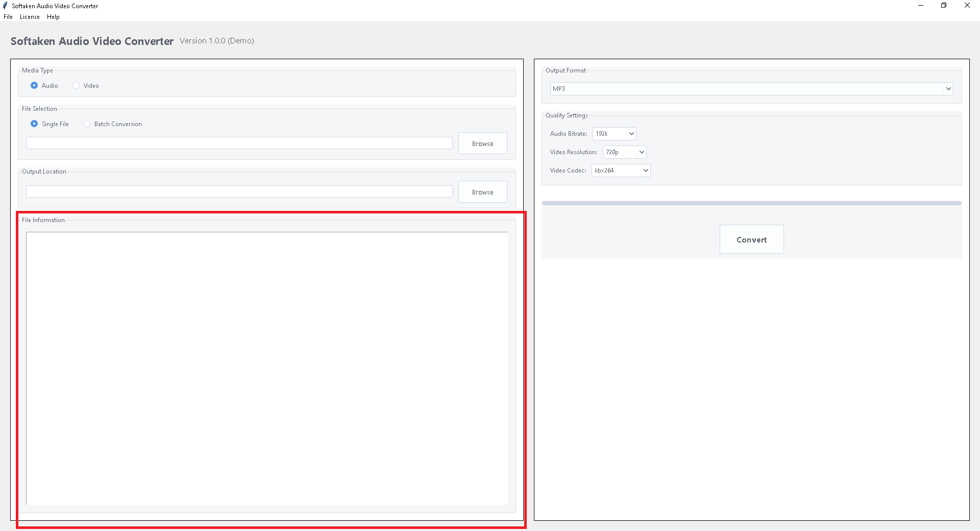Image resolution: width=980 pixels, height=531 pixels.
Task: Browse for the output location
Action: [482, 192]
